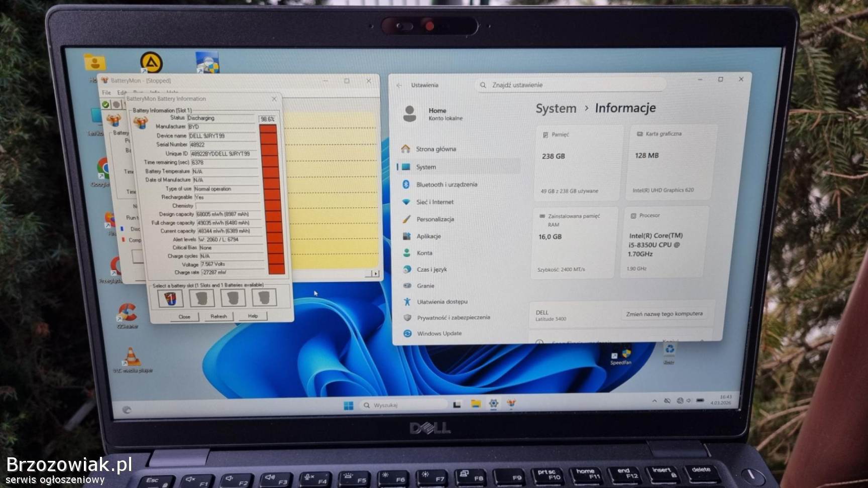The width and height of the screenshot is (868, 488).
Task: Click the green start-monitoring button in BatteryMon toolbar
Action: point(105,104)
